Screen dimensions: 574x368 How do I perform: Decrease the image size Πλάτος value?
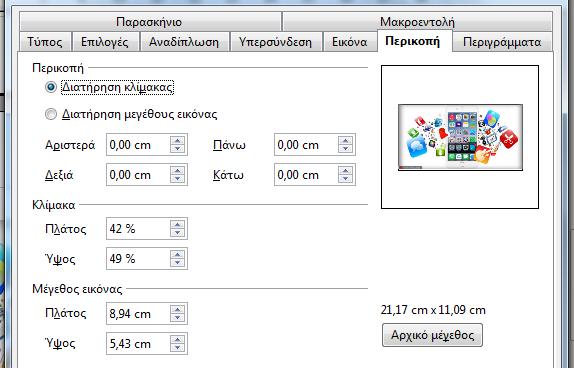178,318
